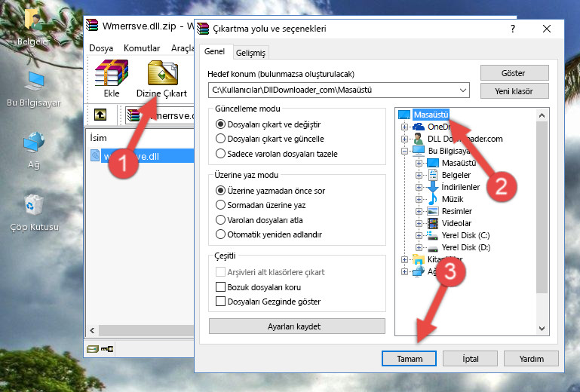
Task: Expand the DLL Downloader.com tree node
Action: click(405, 139)
